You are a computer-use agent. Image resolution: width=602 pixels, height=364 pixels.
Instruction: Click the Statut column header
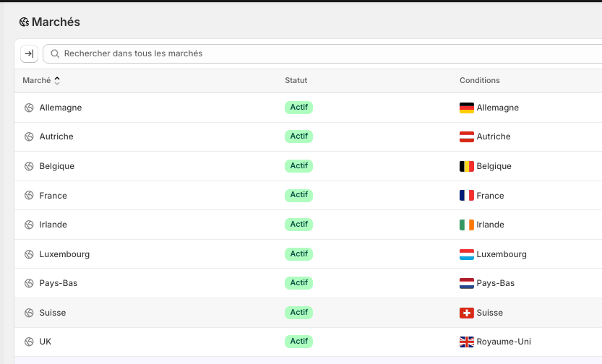point(296,80)
